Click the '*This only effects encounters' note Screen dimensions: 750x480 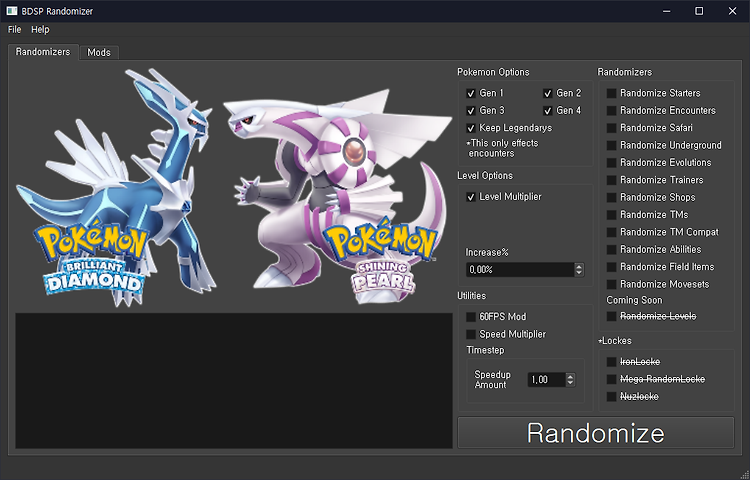tap(502, 148)
